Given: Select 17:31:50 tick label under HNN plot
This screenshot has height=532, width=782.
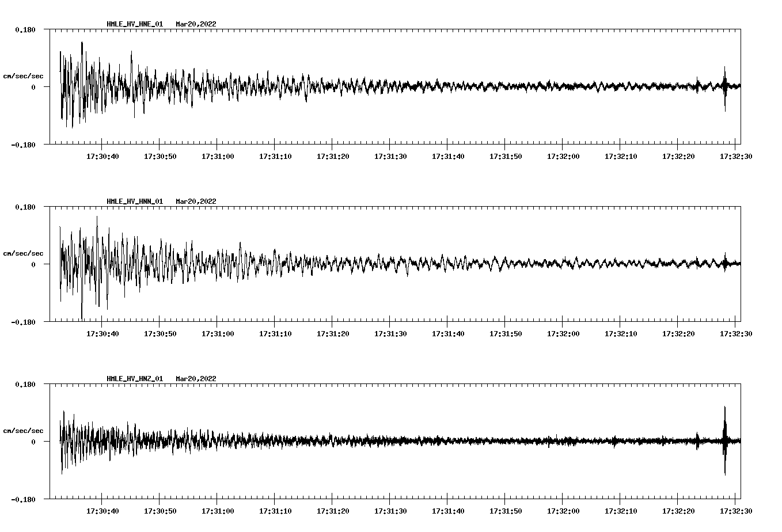Looking at the screenshot, I should [x=506, y=333].
